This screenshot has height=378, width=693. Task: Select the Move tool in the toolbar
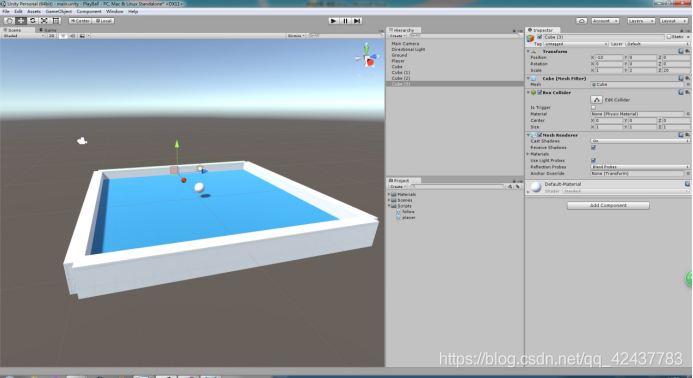coord(21,21)
